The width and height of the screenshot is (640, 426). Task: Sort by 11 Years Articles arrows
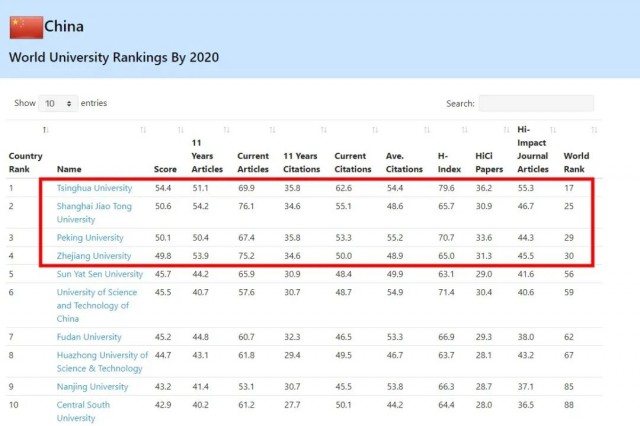[227, 130]
